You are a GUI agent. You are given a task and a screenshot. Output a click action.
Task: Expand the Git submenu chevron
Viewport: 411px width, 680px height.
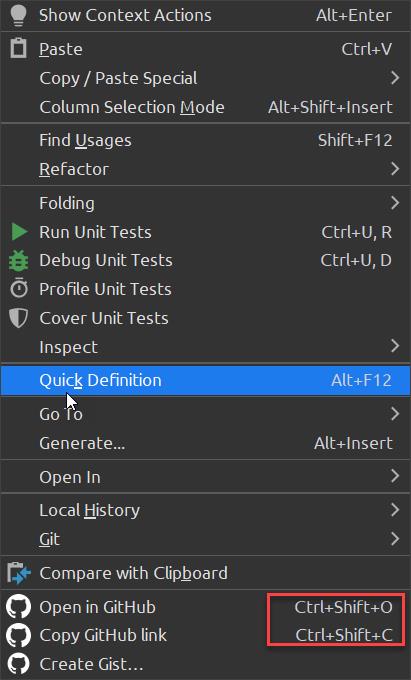click(x=394, y=539)
